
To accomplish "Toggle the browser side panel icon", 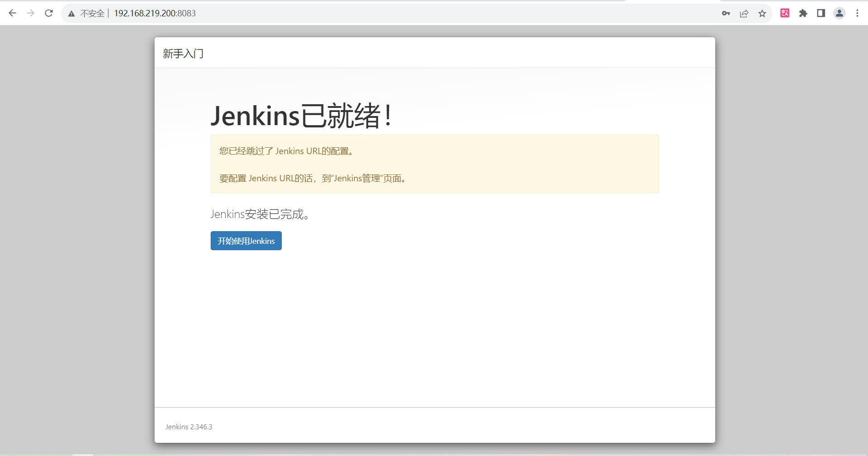I will pos(821,13).
